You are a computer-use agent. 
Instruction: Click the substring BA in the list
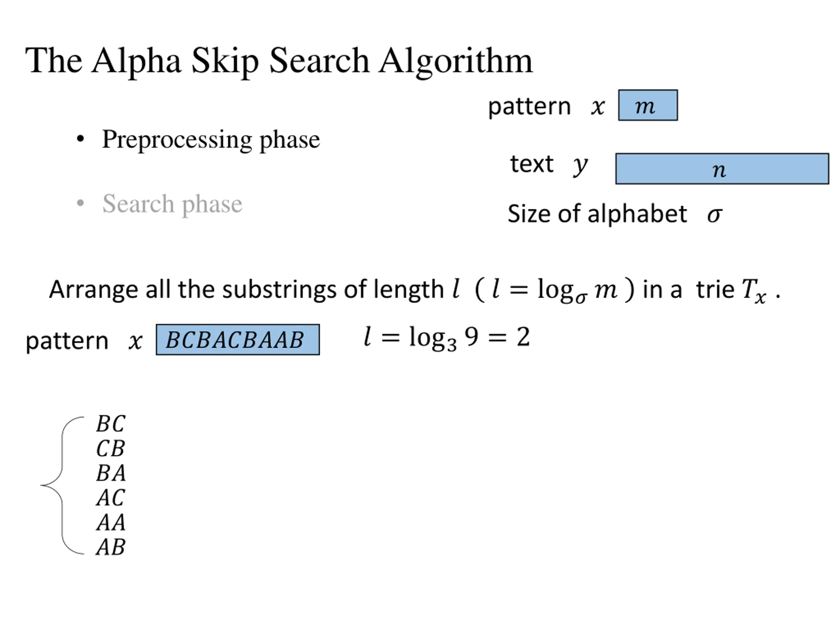111,473
